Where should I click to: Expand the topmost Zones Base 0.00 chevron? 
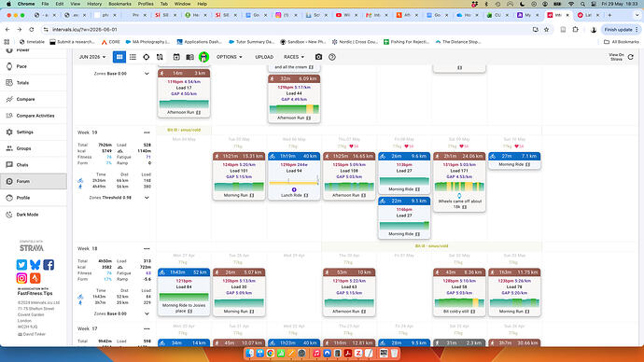147,74
